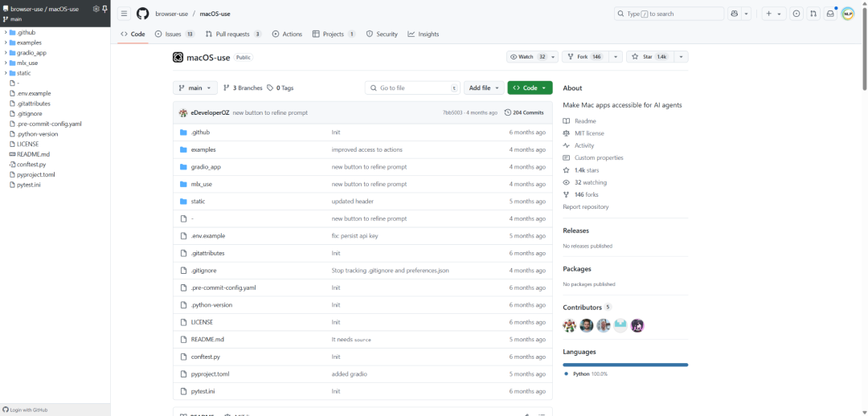Open commit message 'improved access to actions'
868x416 pixels.
[367, 149]
